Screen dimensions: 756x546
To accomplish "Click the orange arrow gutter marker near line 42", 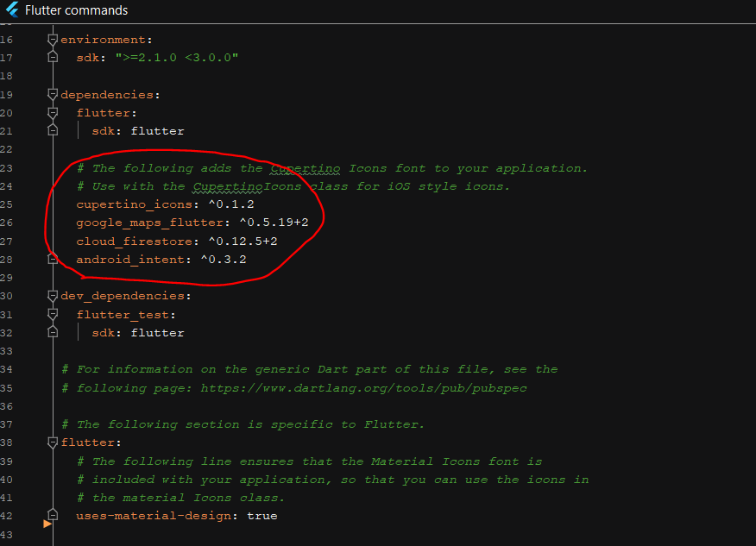I will point(47,524).
